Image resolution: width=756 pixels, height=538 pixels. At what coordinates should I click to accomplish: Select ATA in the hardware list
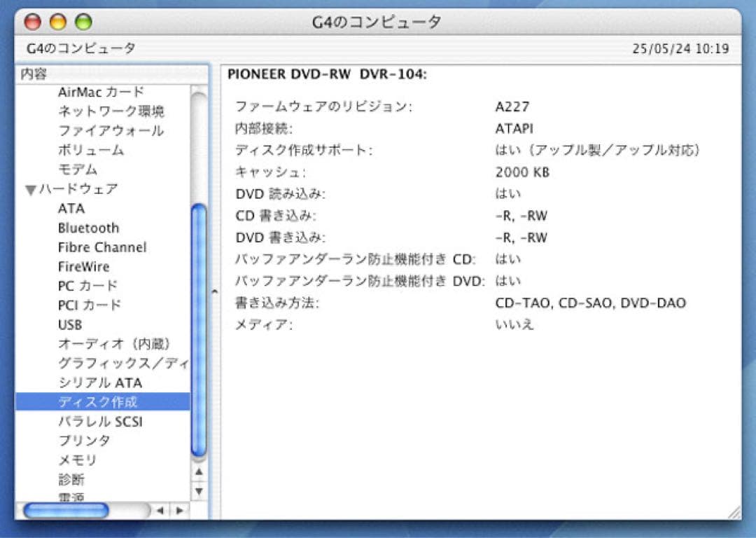[x=71, y=208]
